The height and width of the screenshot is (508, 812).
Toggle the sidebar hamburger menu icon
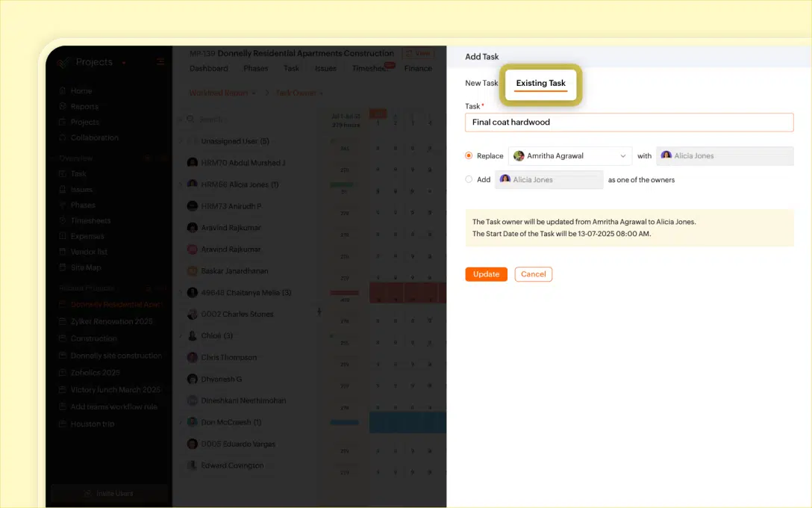160,62
